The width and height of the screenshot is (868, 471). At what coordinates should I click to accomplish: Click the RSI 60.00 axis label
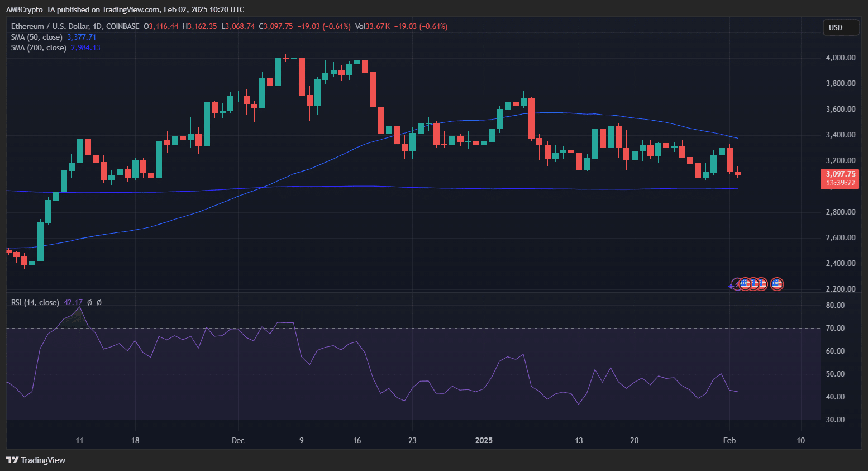(x=835, y=351)
